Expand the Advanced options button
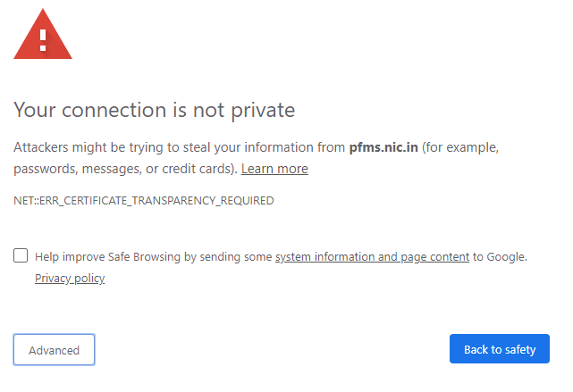Viewport: 573px width, 392px height. click(x=55, y=350)
